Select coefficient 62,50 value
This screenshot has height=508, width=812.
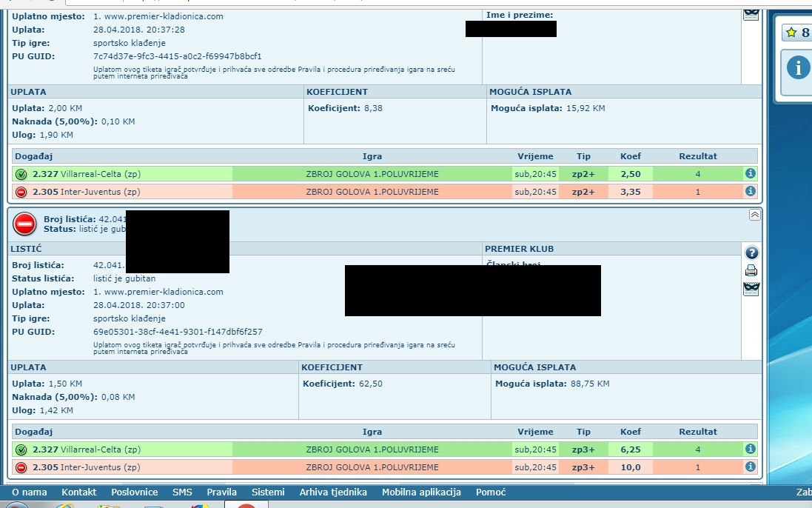point(371,384)
